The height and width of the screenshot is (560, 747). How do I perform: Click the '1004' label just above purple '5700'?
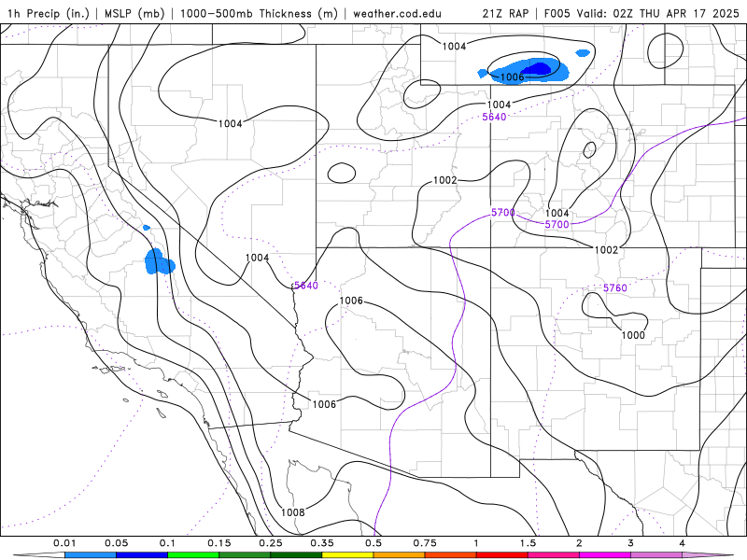click(x=557, y=214)
